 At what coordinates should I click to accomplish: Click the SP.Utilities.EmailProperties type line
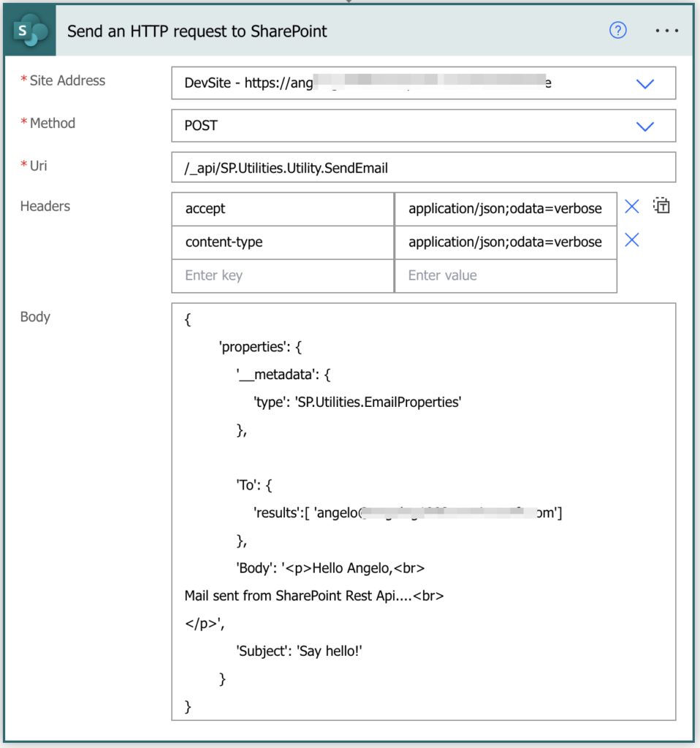tap(357, 402)
